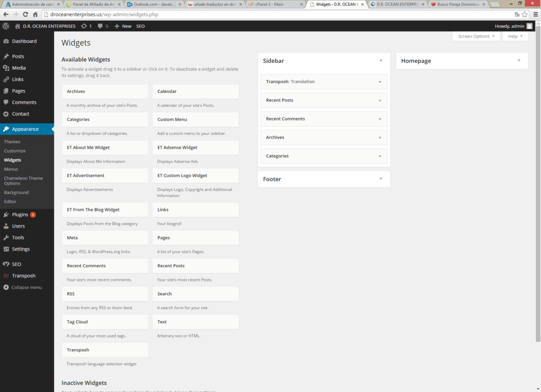Click the Pages icon in the sidebar
541x392 pixels.
tap(6, 91)
